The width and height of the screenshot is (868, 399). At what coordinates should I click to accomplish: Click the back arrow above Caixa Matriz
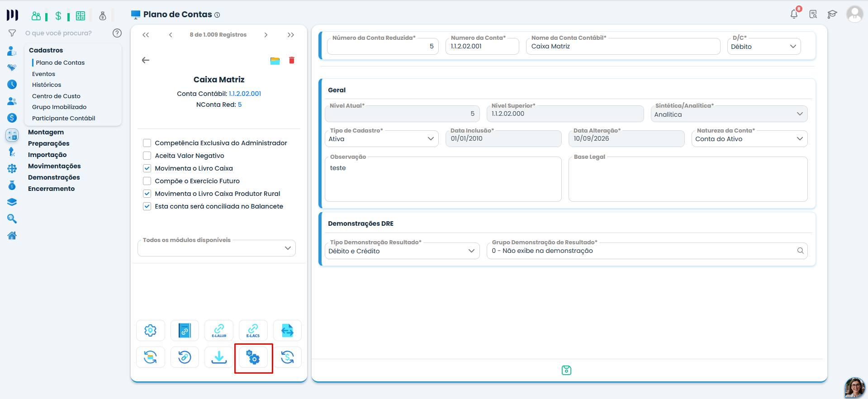tap(146, 60)
